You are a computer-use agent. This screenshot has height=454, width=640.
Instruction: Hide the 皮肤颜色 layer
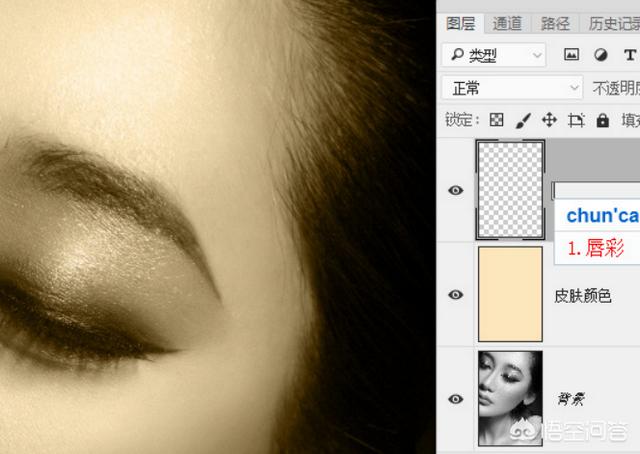[456, 295]
